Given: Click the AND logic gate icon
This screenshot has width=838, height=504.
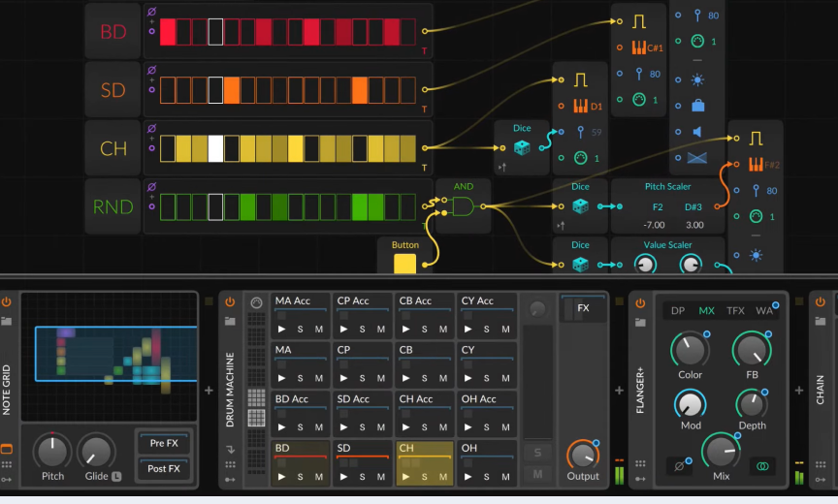Looking at the screenshot, I should [463, 206].
